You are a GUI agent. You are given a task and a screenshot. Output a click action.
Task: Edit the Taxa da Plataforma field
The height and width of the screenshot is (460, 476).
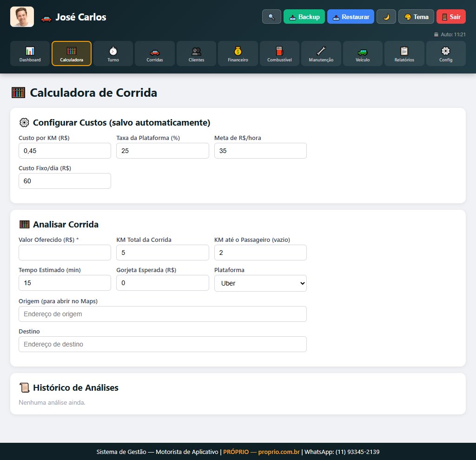[x=163, y=151]
